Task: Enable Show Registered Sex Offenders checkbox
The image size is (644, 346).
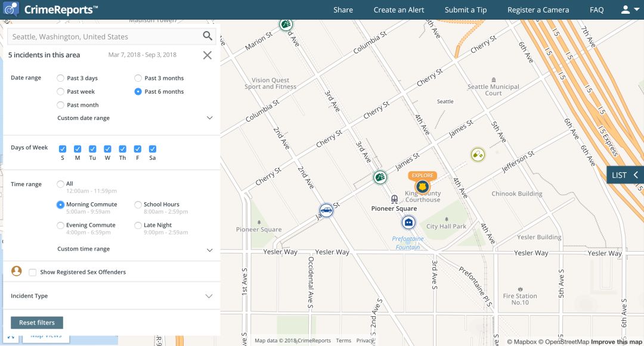Action: pyautogui.click(x=32, y=273)
